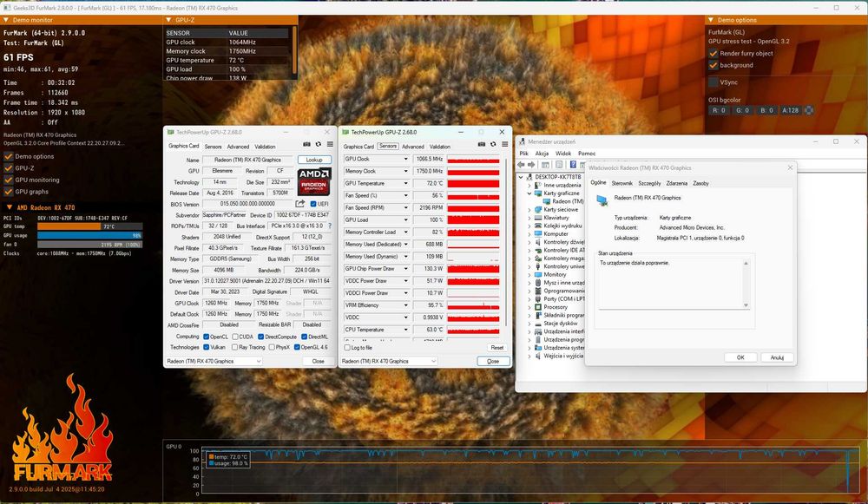The height and width of the screenshot is (504, 868).
Task: Click BIOS export share-arrow icon
Action: coord(300,204)
